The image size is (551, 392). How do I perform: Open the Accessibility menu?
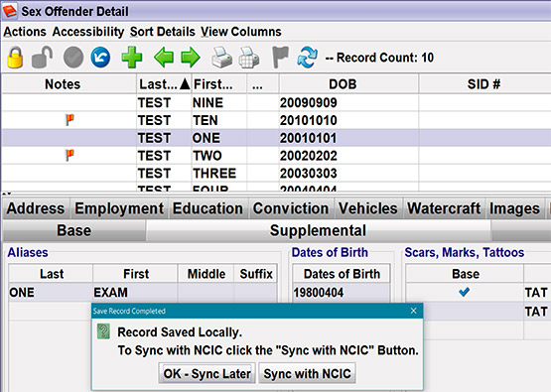88,32
